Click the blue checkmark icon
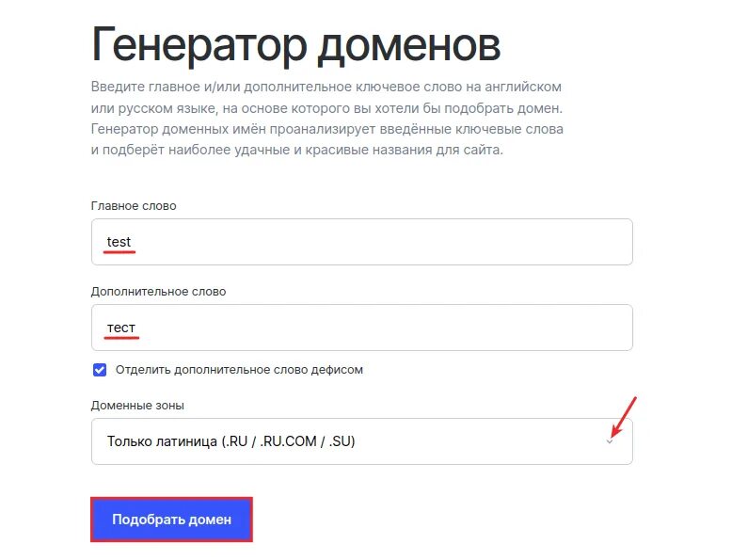Screen dimensions: 731x560 [x=100, y=370]
